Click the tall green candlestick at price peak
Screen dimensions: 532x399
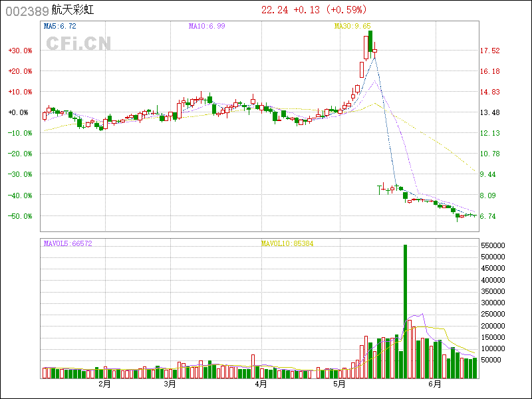click(x=370, y=41)
